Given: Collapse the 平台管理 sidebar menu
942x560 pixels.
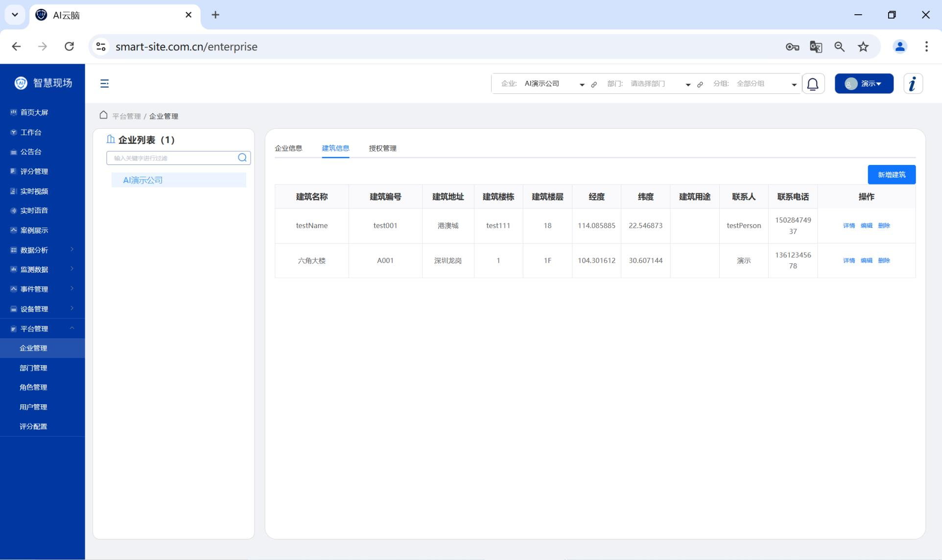Looking at the screenshot, I should [x=42, y=328].
